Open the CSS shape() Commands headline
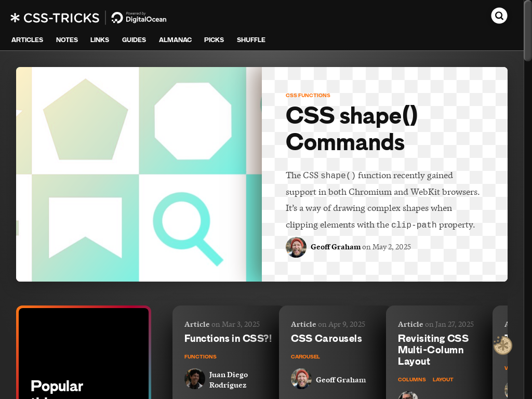The width and height of the screenshot is (532, 399). coord(352,129)
